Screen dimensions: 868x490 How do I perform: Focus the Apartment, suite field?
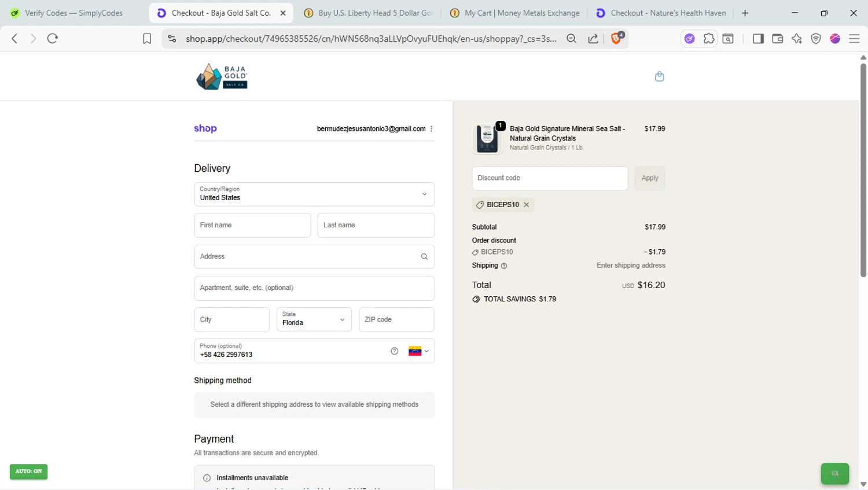pos(314,288)
